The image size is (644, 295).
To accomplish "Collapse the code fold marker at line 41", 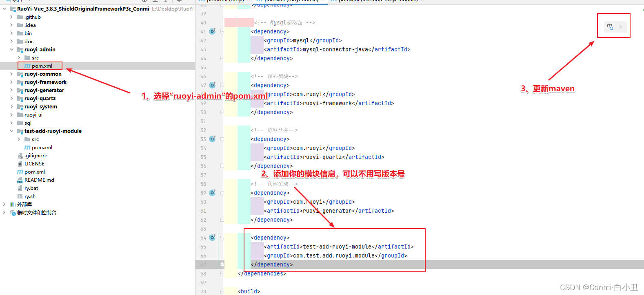I will pyautogui.click(x=222, y=31).
